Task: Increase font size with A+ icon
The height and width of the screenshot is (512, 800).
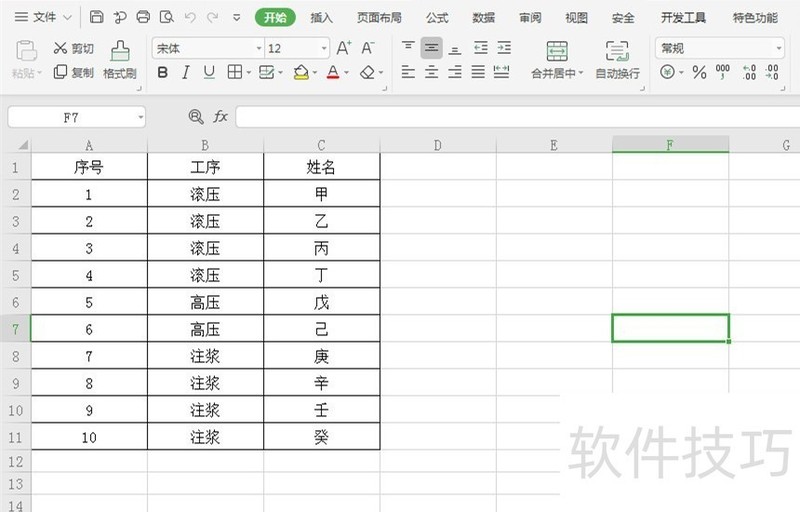Action: tap(344, 48)
